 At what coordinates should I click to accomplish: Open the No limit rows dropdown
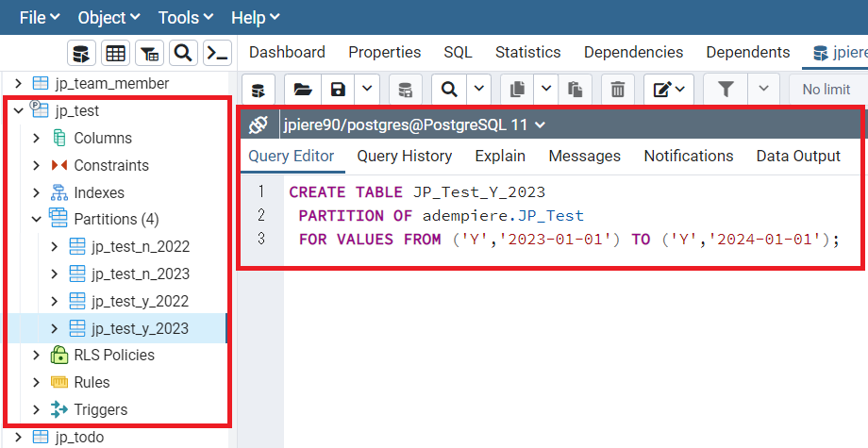pos(826,90)
